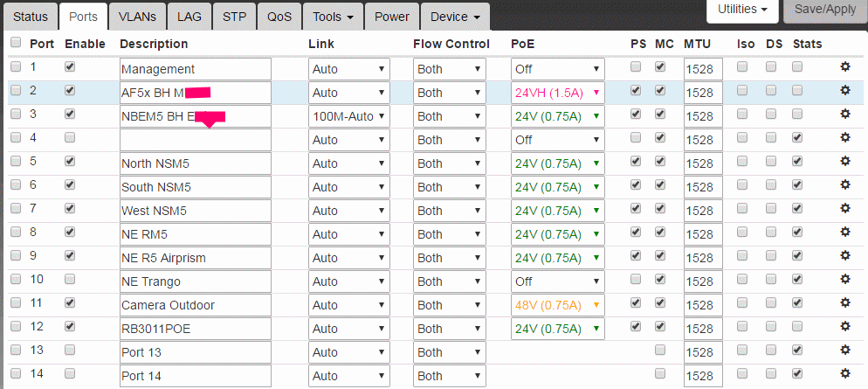Click gear icon on Camera Outdoor row
Image resolution: width=868 pixels, height=389 pixels.
(844, 304)
